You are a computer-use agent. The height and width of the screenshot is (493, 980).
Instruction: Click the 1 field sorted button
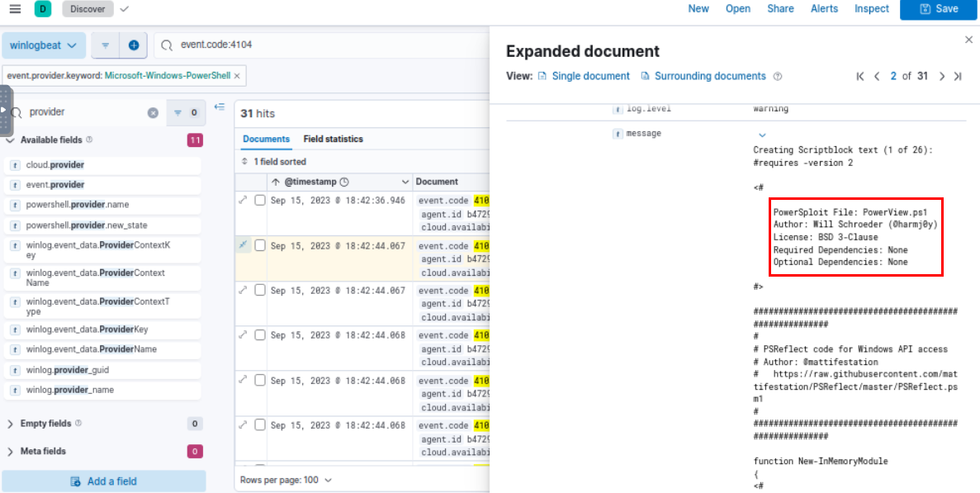(x=274, y=162)
